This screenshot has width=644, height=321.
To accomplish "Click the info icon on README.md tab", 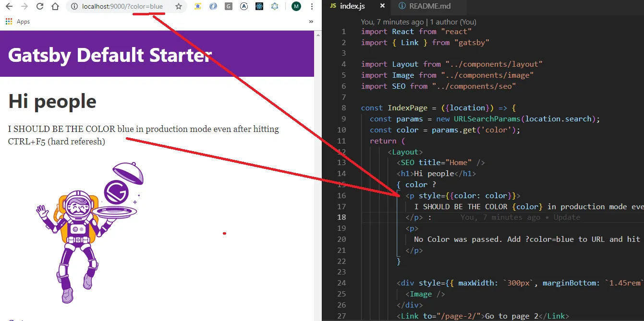I will (402, 6).
